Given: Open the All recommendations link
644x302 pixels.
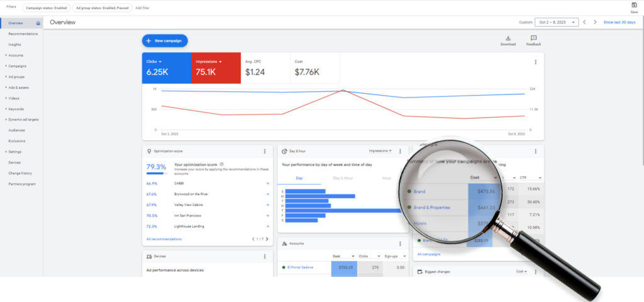Looking at the screenshot, I should point(164,238).
